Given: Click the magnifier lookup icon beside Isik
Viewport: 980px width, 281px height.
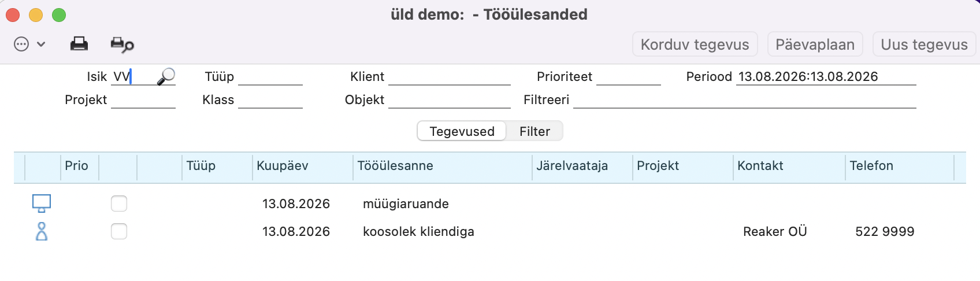Looking at the screenshot, I should point(166,76).
